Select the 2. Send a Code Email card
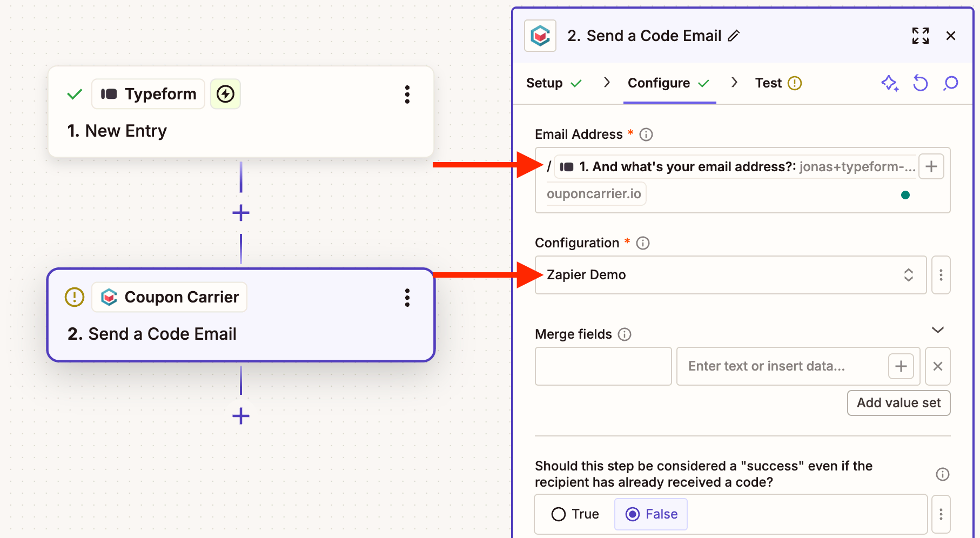980x538 pixels. (x=241, y=315)
